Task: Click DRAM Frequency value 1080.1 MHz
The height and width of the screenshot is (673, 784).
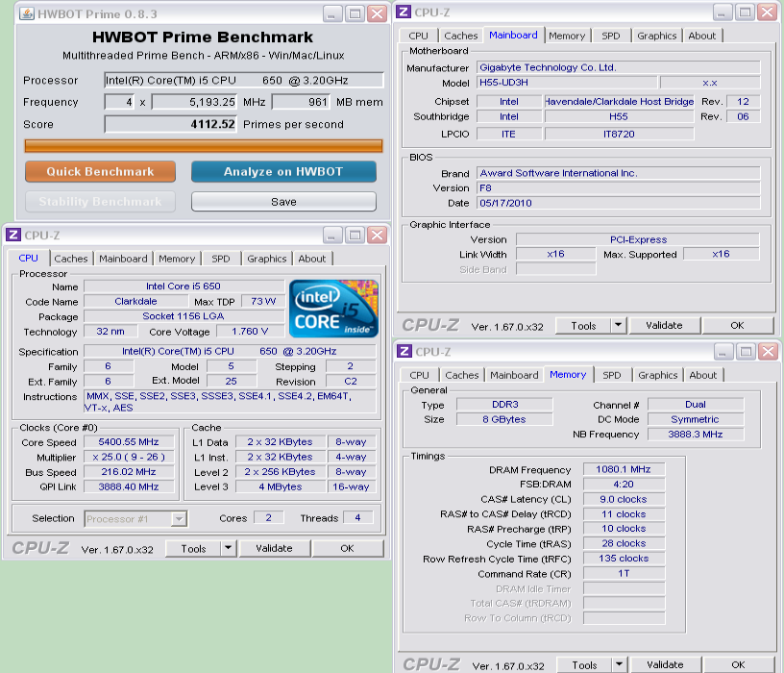Action: [624, 469]
